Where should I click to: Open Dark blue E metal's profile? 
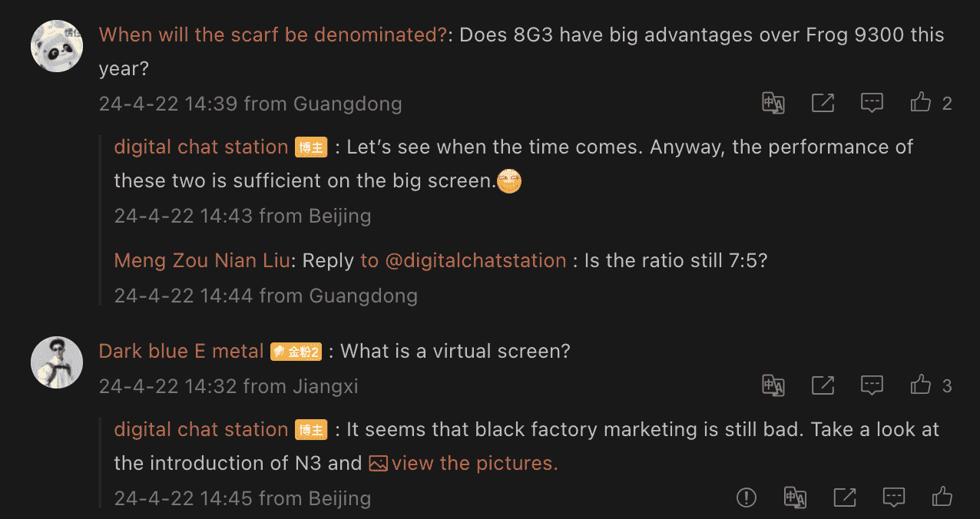181,352
